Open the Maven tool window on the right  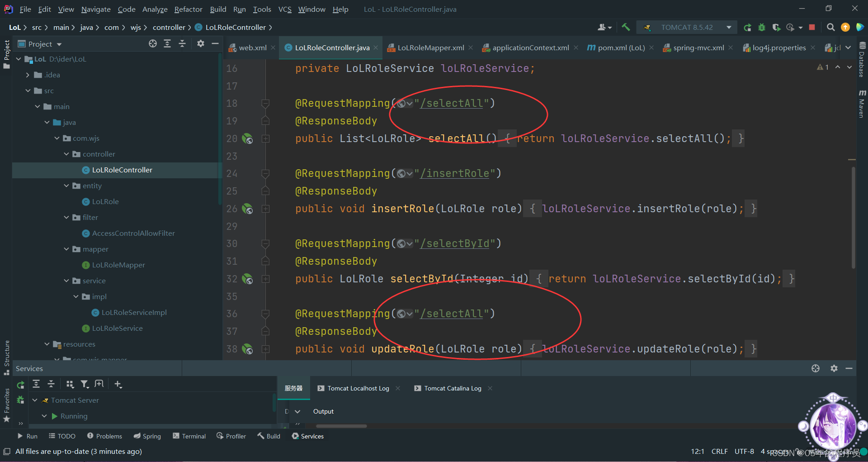pos(862,103)
